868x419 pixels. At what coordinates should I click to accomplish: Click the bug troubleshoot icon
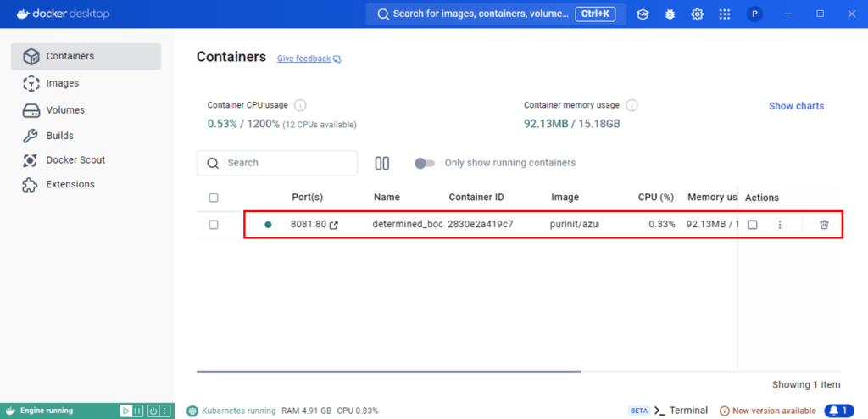(x=670, y=14)
